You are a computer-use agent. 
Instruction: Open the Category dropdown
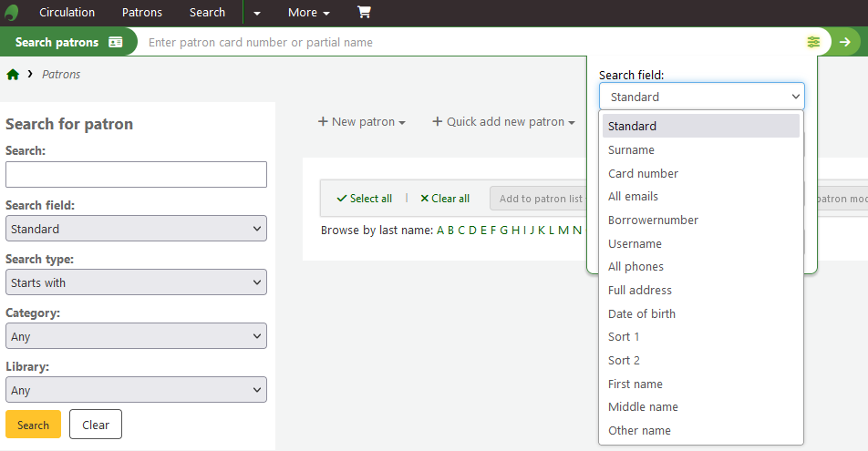(136, 336)
